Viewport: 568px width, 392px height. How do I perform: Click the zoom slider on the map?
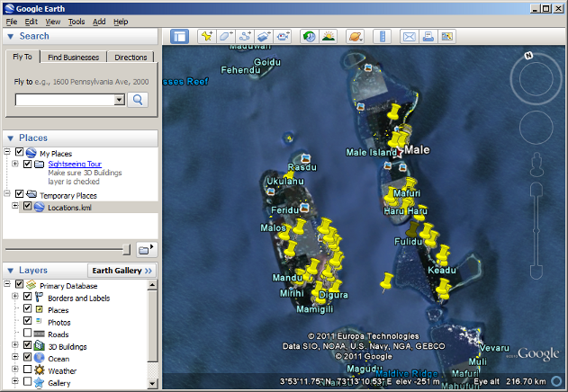(536, 230)
